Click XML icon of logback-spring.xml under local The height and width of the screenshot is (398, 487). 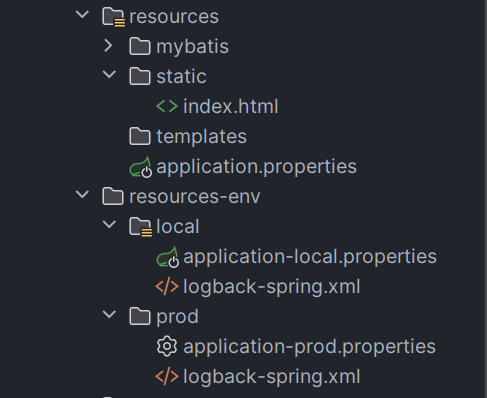[167, 286]
